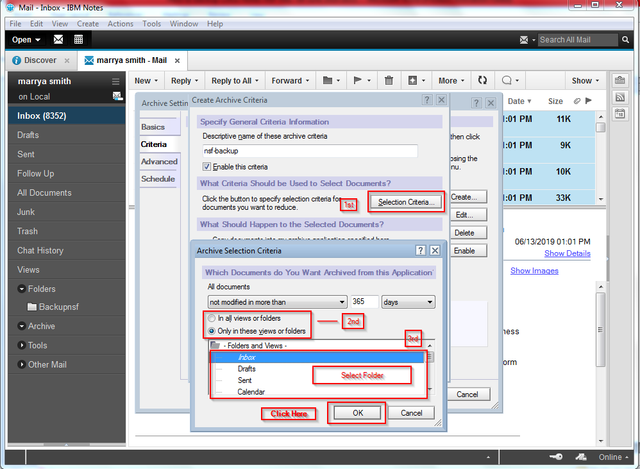
Task: Click the refresh icon in mail toolbar
Action: pyautogui.click(x=482, y=81)
